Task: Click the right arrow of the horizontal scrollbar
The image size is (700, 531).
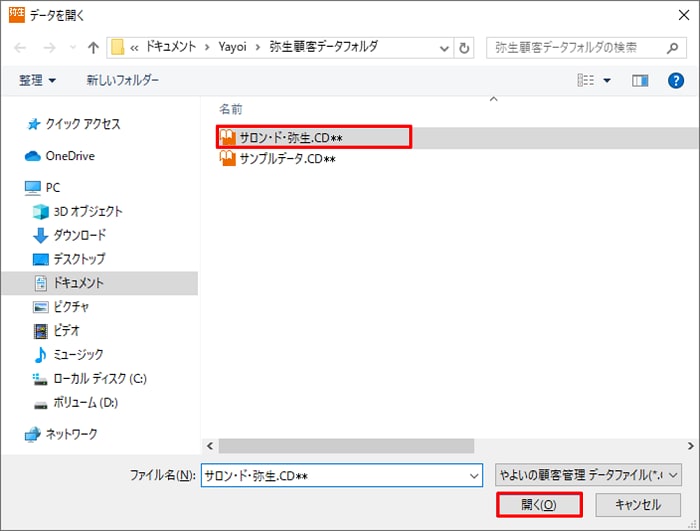Action: point(691,446)
